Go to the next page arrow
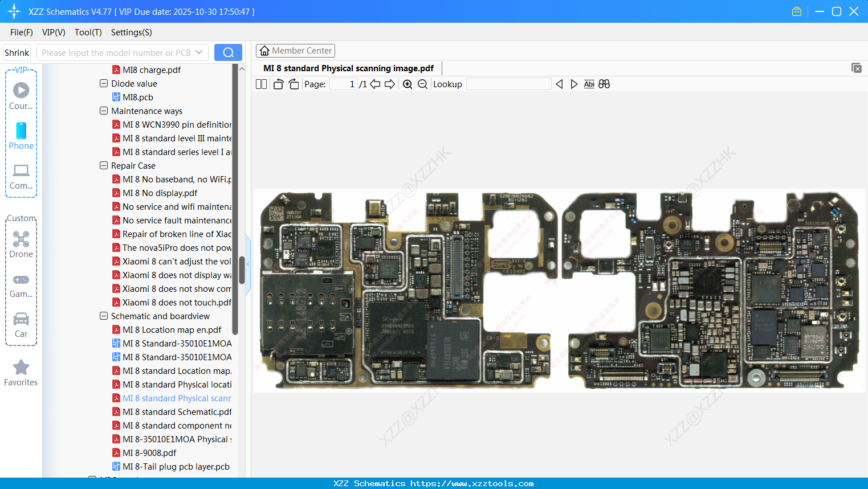The width and height of the screenshot is (868, 489). [x=389, y=84]
